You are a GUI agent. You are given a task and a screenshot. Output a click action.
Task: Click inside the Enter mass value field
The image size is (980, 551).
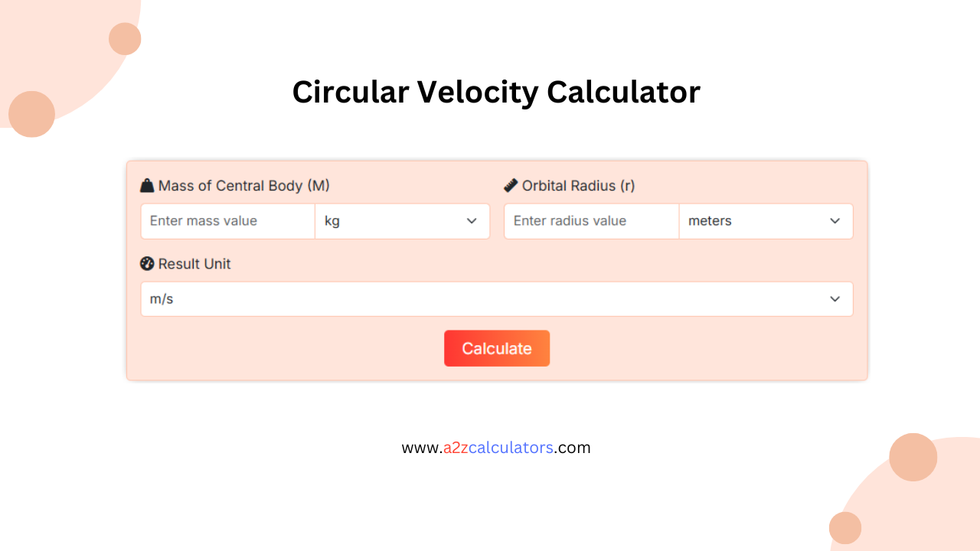point(227,221)
